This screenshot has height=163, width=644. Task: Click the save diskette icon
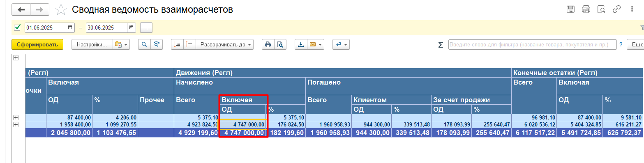(x=570, y=9)
